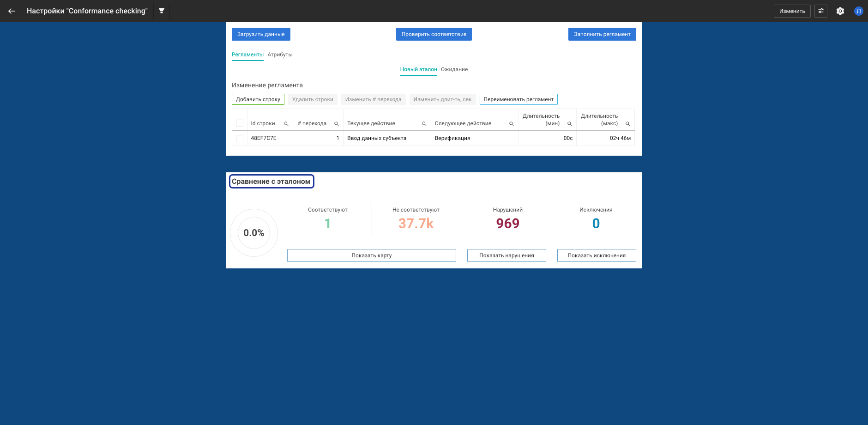Screen dimensions: 868x425
Task: Search icon in Текущее действие column
Action: coord(424,124)
